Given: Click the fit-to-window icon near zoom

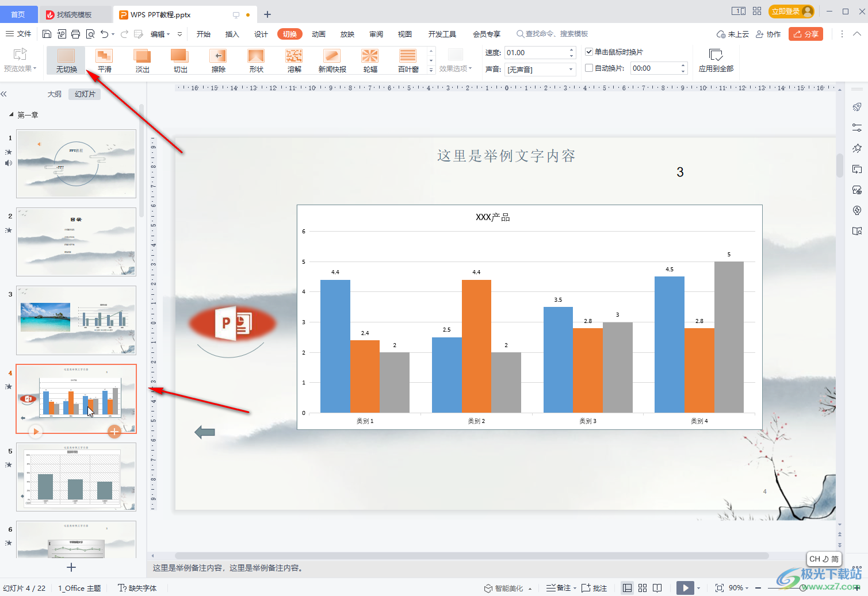Looking at the screenshot, I should [x=719, y=588].
